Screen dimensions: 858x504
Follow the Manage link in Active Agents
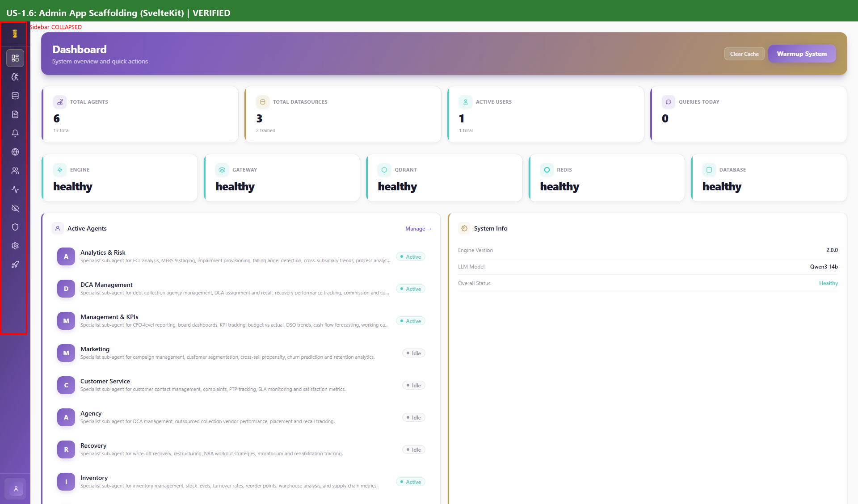tap(418, 229)
